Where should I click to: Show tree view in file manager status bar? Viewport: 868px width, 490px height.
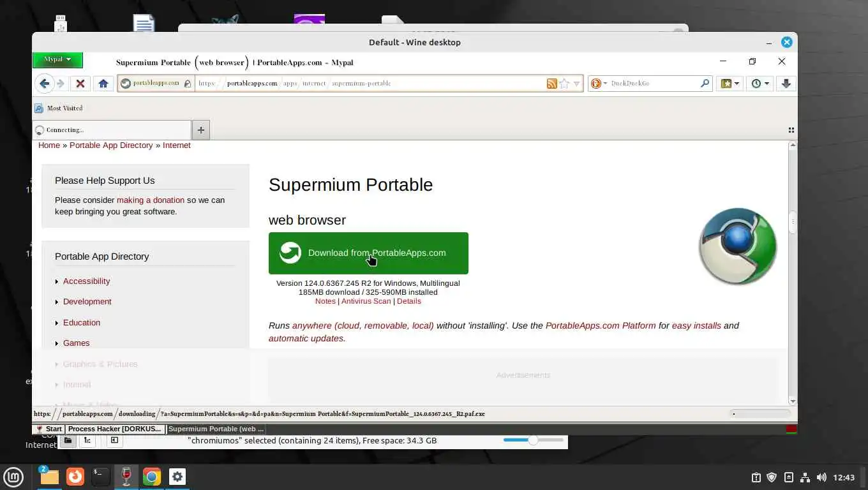(x=87, y=440)
